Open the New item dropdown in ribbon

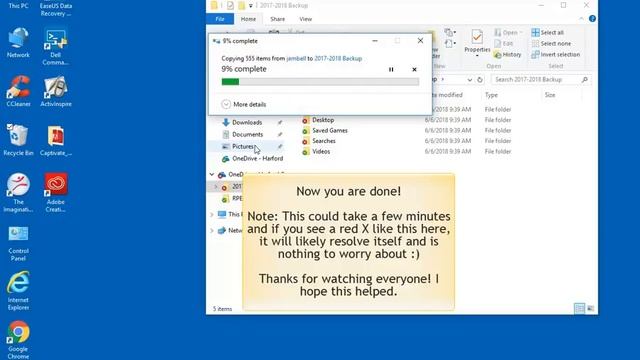(x=450, y=32)
